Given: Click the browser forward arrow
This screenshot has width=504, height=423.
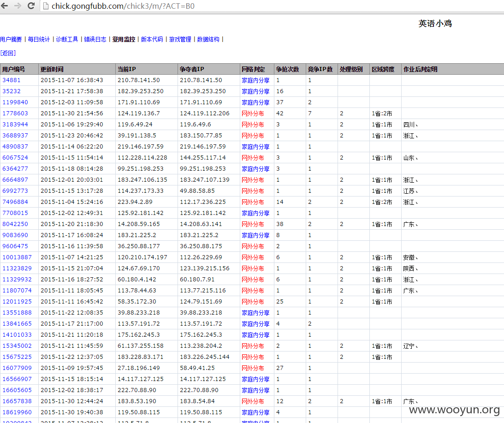Looking at the screenshot, I should click(18, 6).
